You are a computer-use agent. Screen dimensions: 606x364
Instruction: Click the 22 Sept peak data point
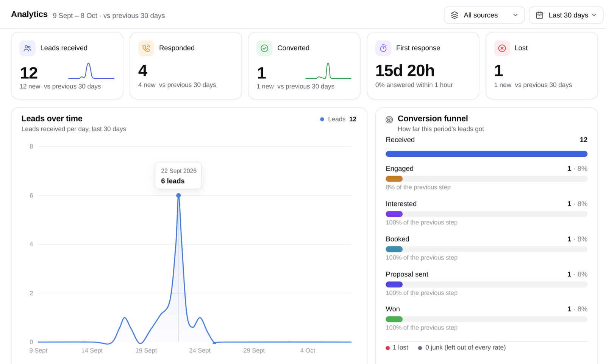(x=178, y=195)
